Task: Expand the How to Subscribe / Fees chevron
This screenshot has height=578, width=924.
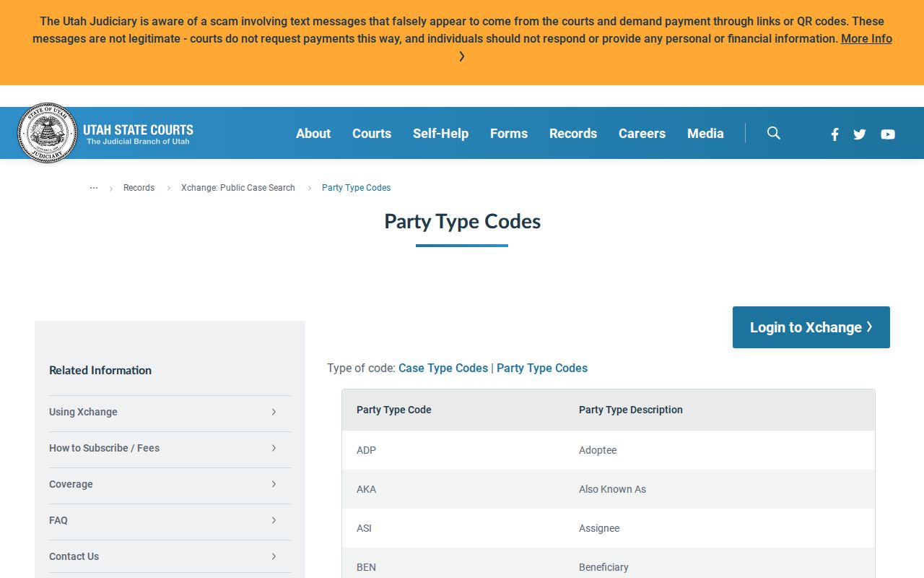Action: pyautogui.click(x=274, y=448)
